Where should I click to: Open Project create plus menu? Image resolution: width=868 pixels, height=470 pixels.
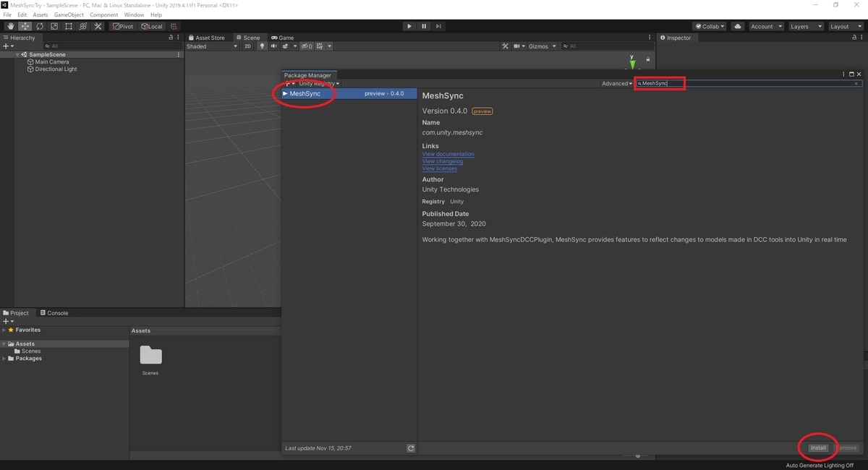click(x=8, y=321)
